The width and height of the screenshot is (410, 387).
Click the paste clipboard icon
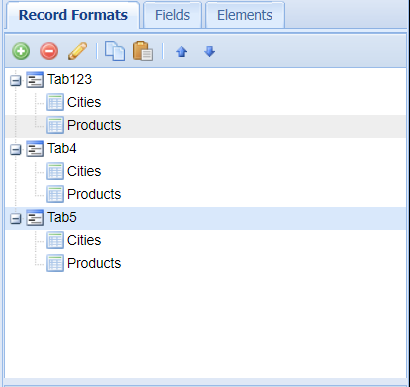pyautogui.click(x=143, y=51)
